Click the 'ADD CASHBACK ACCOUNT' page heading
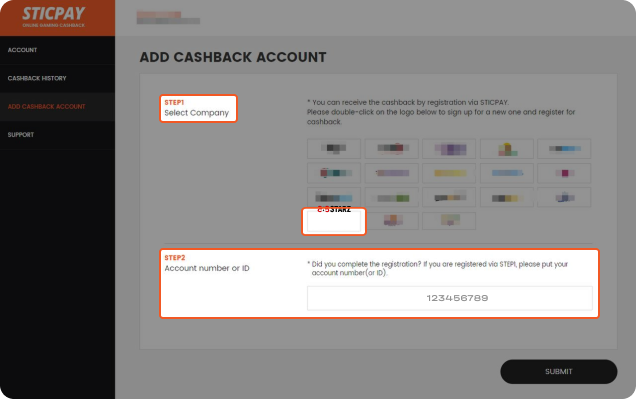The height and width of the screenshot is (399, 636). pyautogui.click(x=233, y=57)
